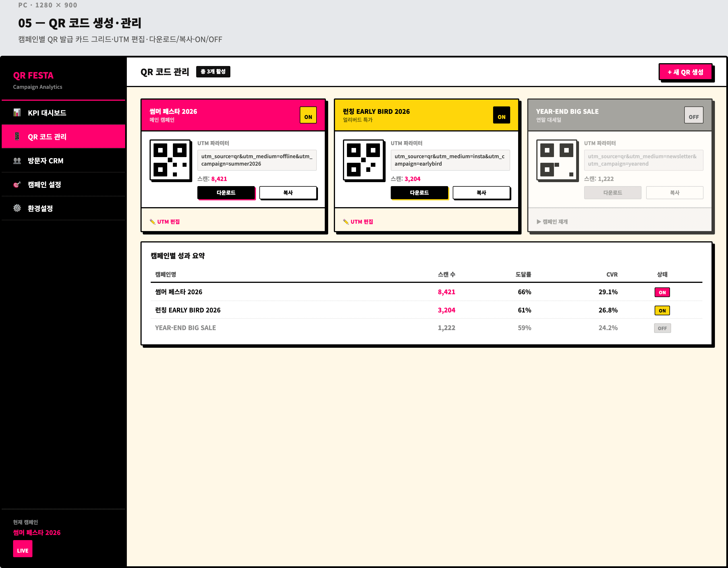Image resolution: width=728 pixels, height=568 pixels.
Task: Toggle ON status in 런칭 EARLY BIRD table row
Action: click(x=662, y=310)
